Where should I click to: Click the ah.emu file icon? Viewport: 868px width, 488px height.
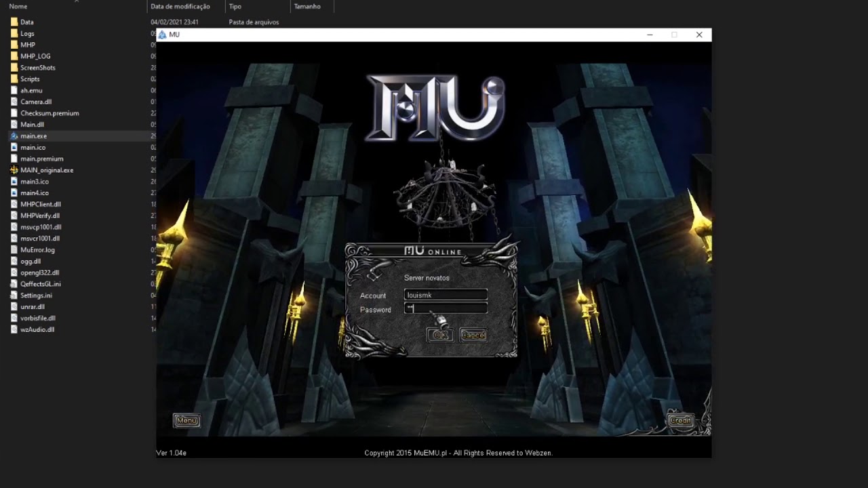(x=14, y=90)
